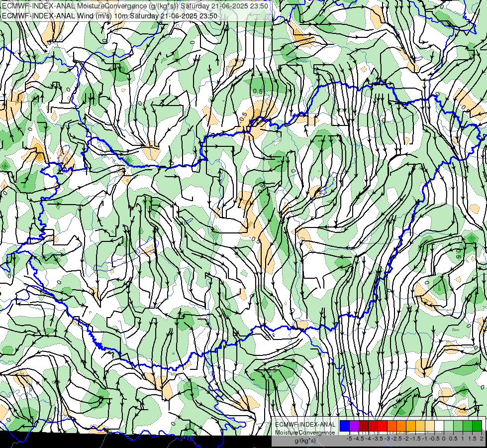Click the -3.5 tick label on the legend
The width and height of the screenshot is (487, 448).
point(378,439)
